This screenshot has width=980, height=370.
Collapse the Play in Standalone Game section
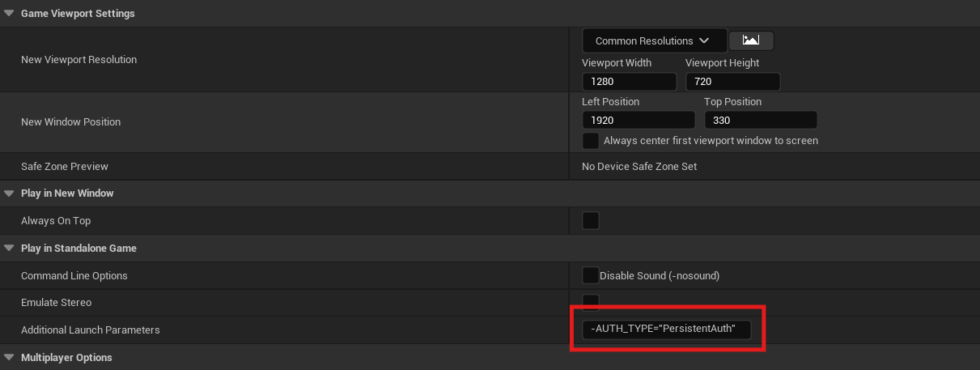tap(9, 248)
